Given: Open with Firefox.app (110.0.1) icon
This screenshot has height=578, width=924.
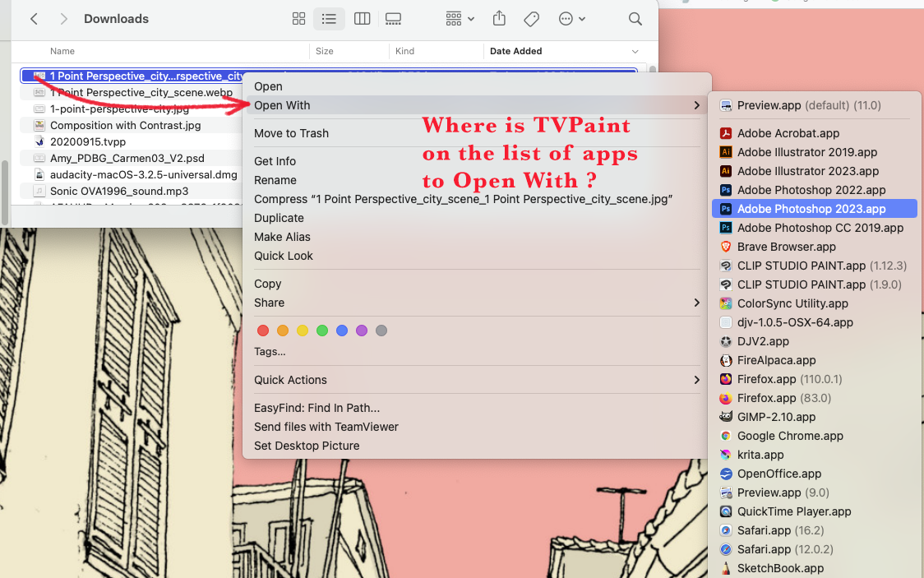Looking at the screenshot, I should point(726,380).
